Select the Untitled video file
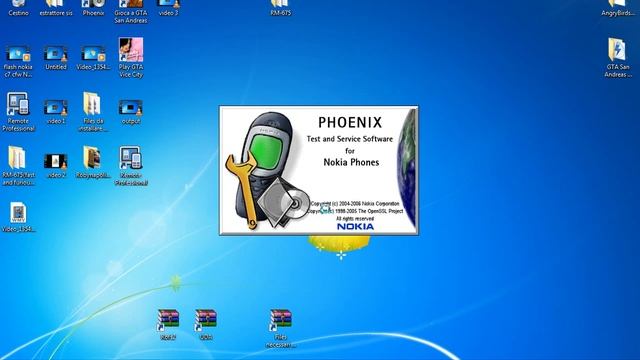640x360 pixels. pos(56,58)
